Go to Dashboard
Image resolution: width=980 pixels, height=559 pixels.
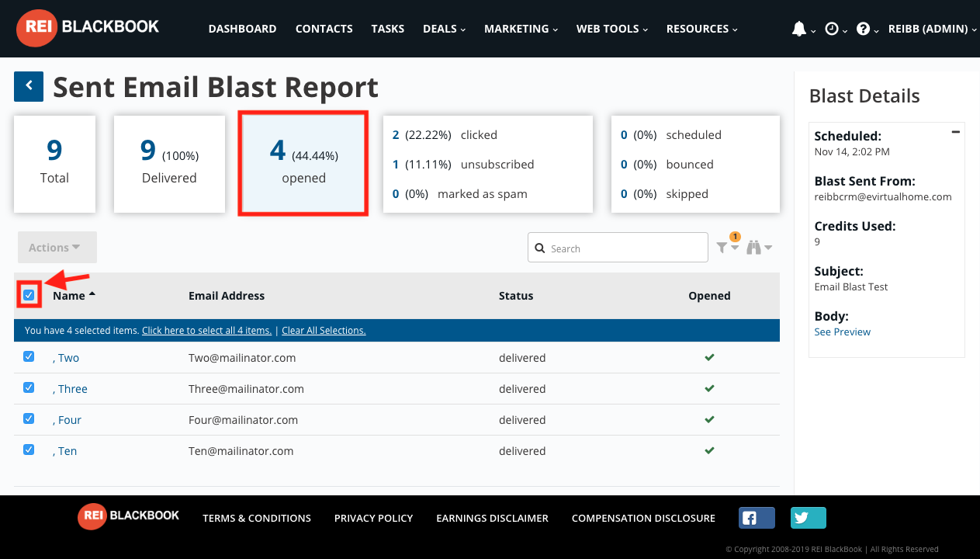242,29
